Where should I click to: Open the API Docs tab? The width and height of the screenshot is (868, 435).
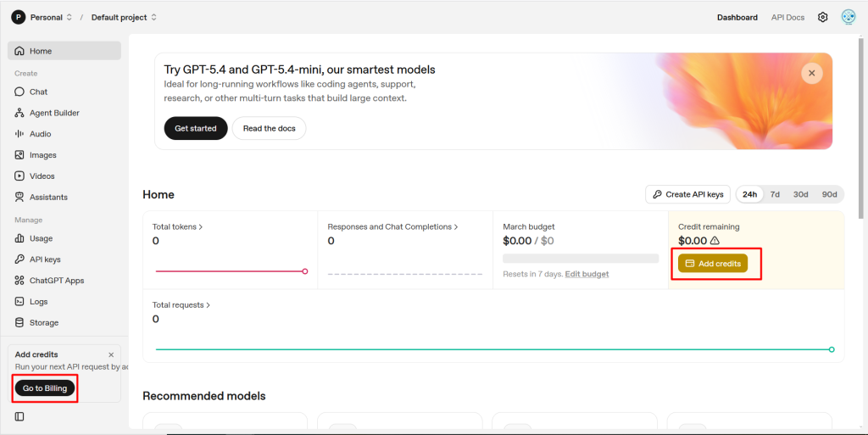coord(787,17)
